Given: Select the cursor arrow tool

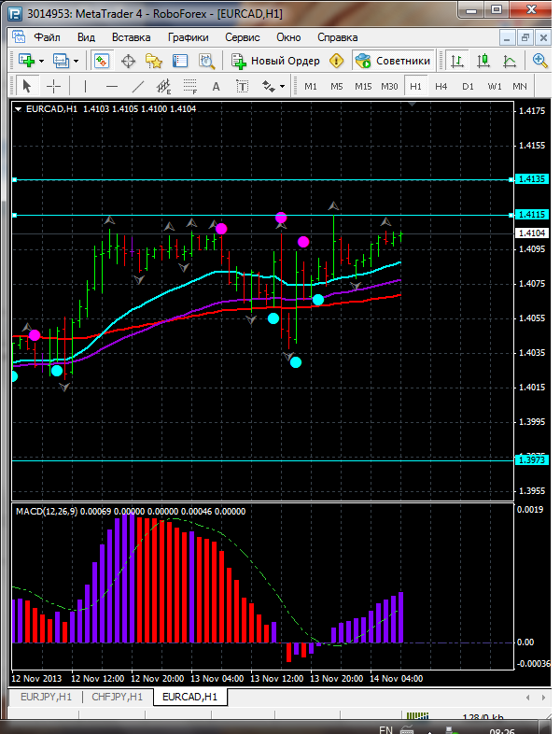Looking at the screenshot, I should 27,86.
